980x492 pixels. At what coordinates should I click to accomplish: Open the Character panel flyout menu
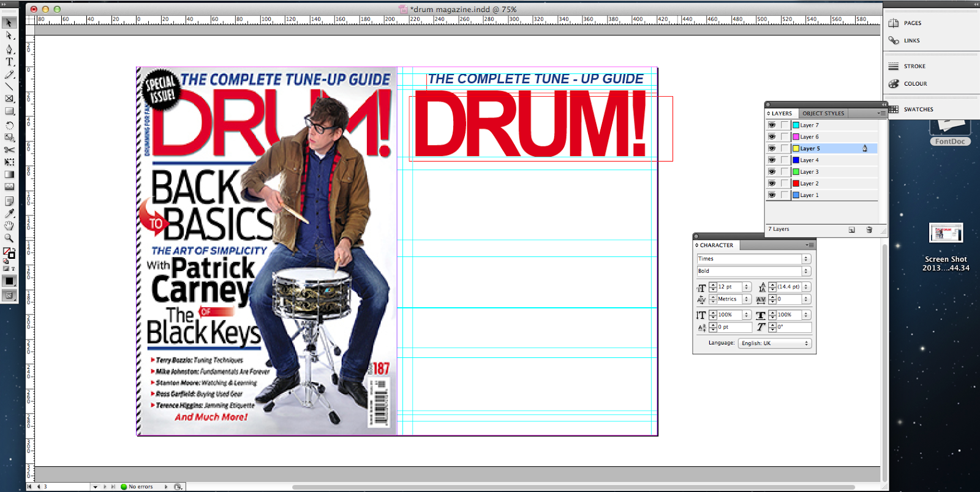tap(810, 245)
